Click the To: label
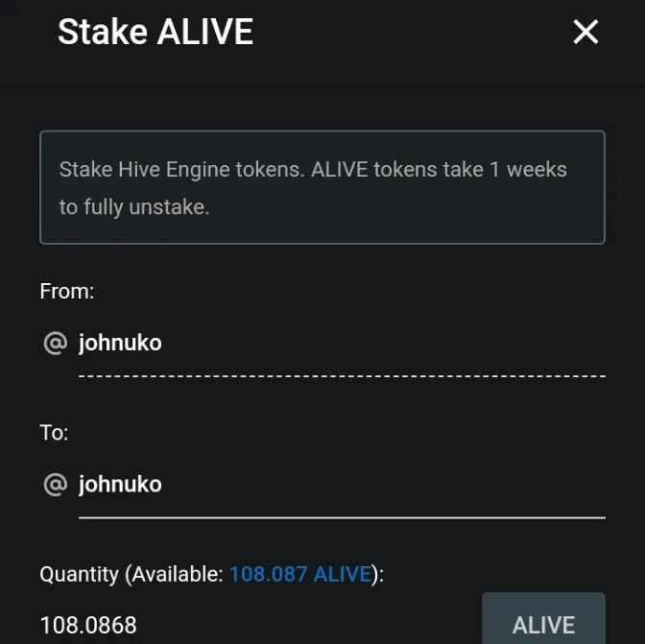Viewport: 645px width, 644px height. 54,432
